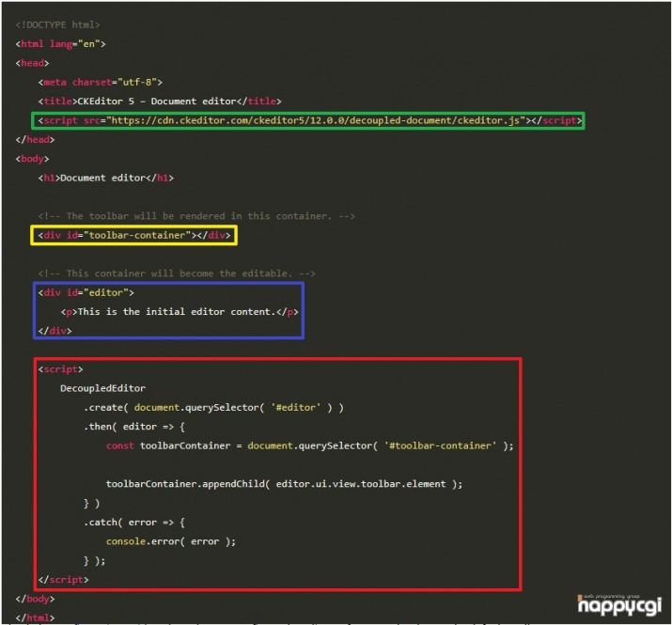Click the closing '</body>' tag line
The height and width of the screenshot is (625, 672).
(35, 599)
